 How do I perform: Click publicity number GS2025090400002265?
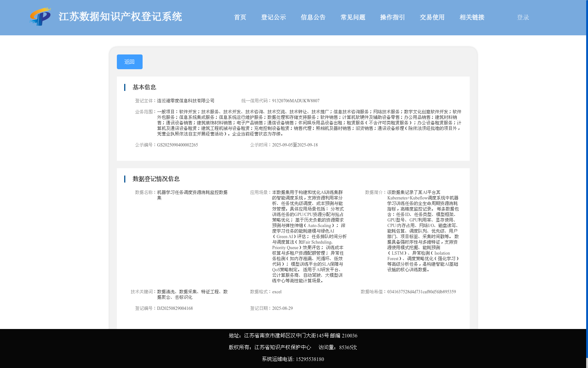(x=178, y=145)
